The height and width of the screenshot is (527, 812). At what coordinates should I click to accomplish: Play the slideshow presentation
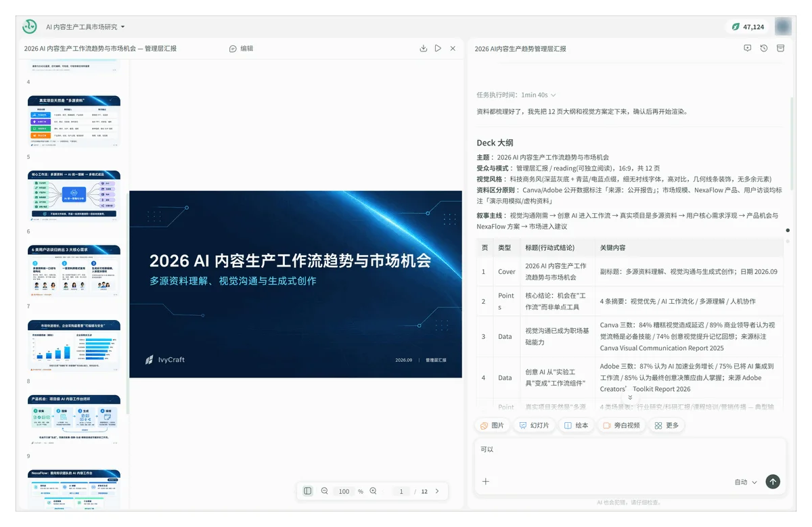point(438,49)
